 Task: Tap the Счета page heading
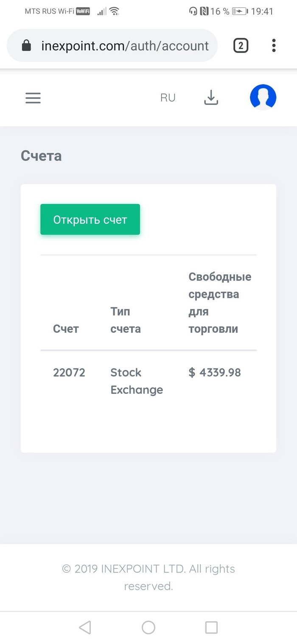[41, 156]
